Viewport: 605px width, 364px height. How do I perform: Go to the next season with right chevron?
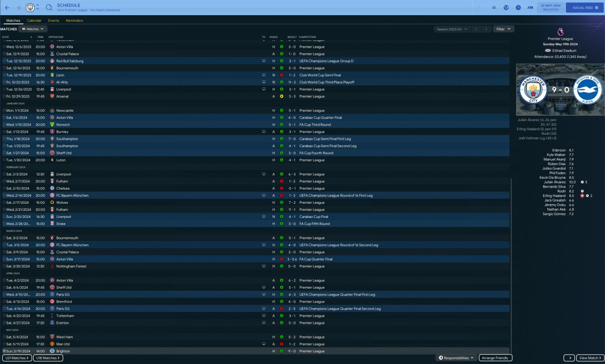click(x=487, y=29)
